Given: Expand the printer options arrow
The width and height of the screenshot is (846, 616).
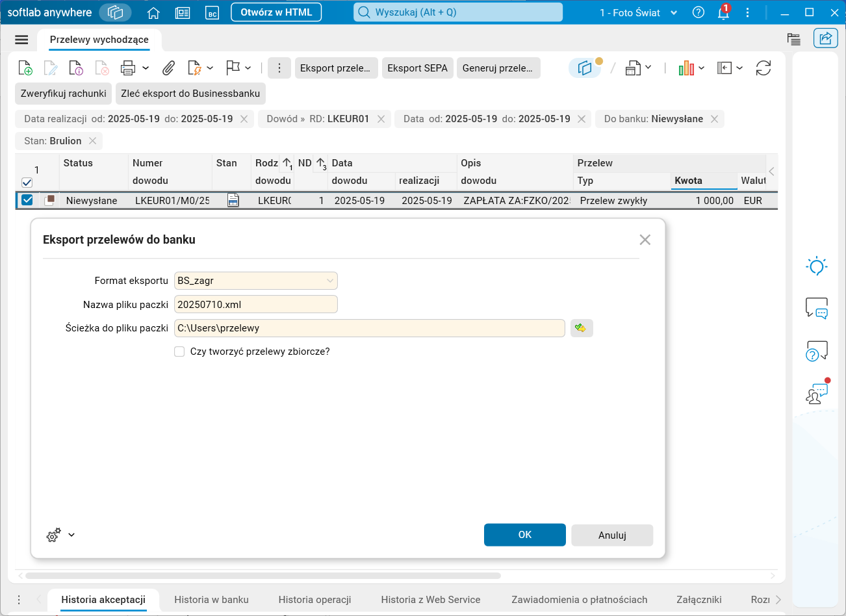Looking at the screenshot, I should click(x=146, y=68).
